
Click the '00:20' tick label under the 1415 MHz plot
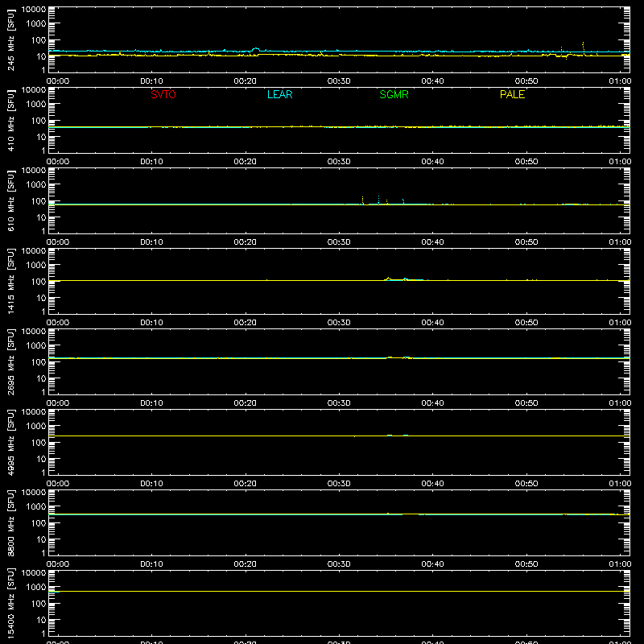[x=246, y=323]
